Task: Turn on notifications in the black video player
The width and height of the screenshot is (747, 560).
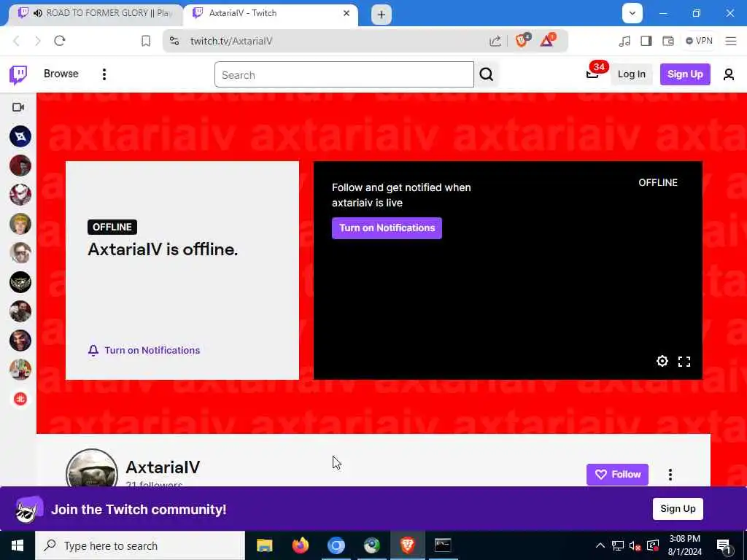Action: 387,228
